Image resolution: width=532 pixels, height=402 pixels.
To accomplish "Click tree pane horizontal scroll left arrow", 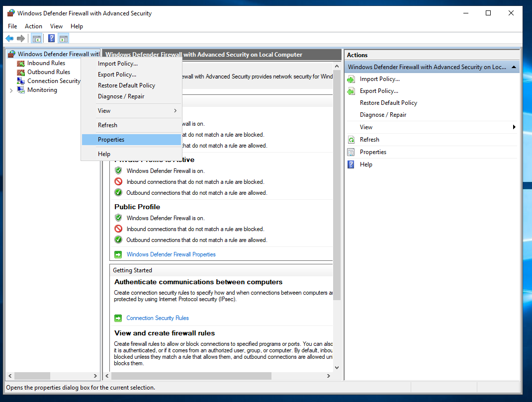I will [10, 376].
